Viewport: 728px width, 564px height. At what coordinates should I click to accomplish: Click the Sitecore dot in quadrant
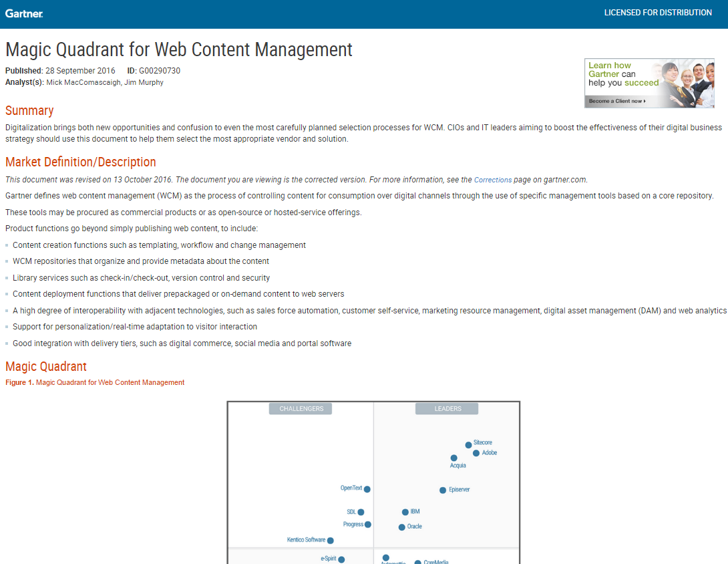[468, 445]
